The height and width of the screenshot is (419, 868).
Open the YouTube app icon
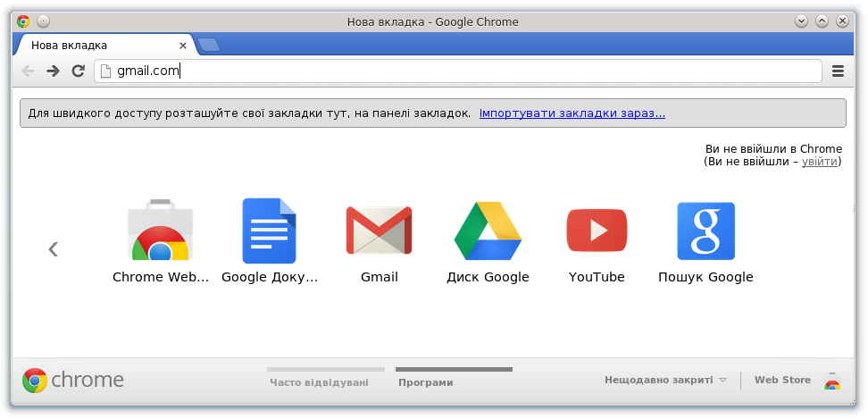pyautogui.click(x=597, y=230)
